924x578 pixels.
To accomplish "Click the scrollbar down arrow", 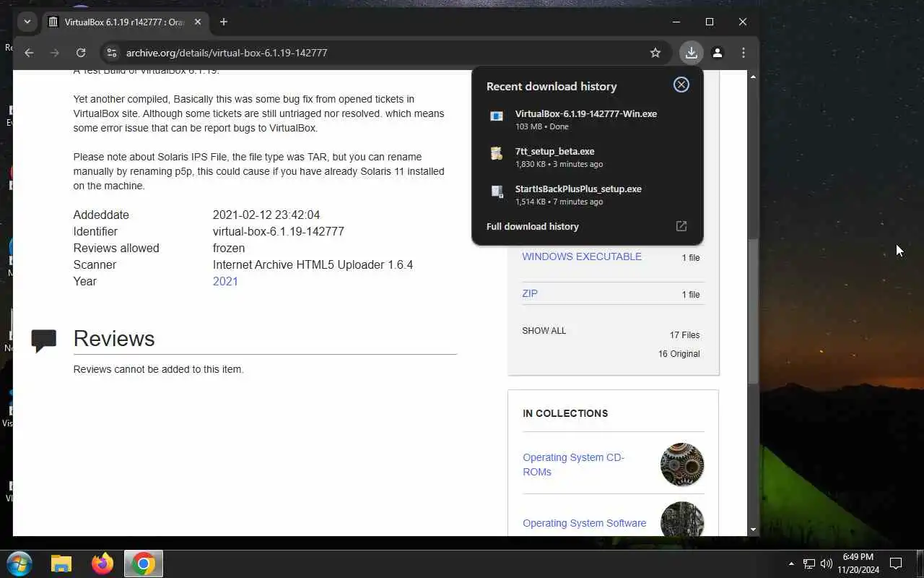I will (x=753, y=530).
